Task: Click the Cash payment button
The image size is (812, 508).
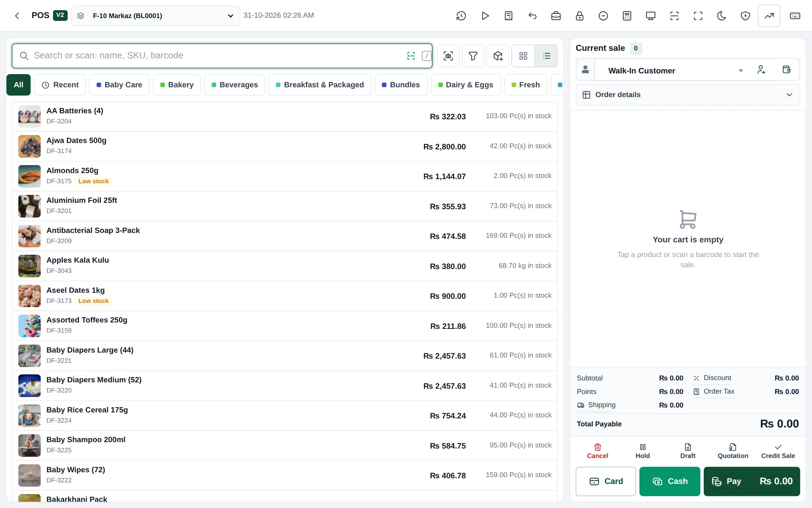Action: [670, 481]
